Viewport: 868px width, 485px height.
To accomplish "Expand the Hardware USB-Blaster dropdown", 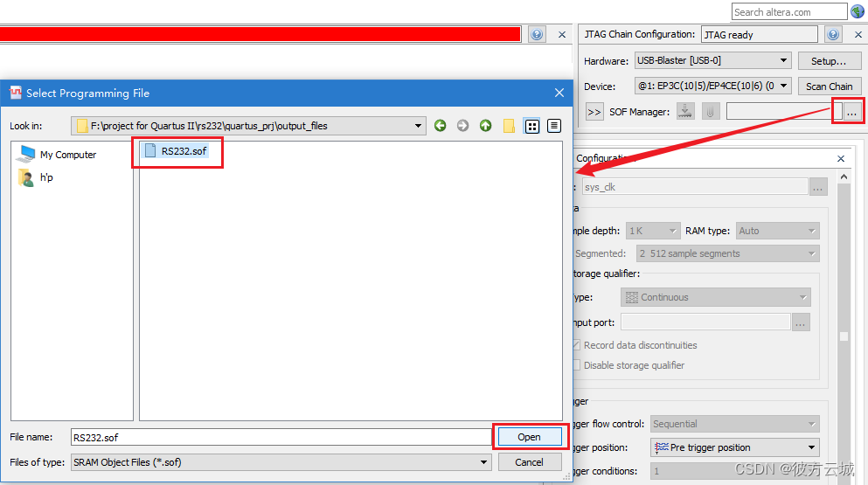I will coord(783,60).
